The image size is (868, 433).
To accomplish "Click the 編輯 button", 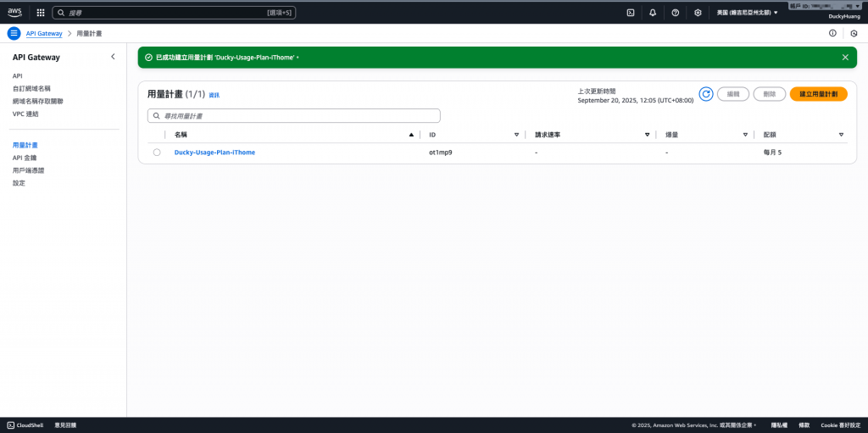I will (733, 94).
